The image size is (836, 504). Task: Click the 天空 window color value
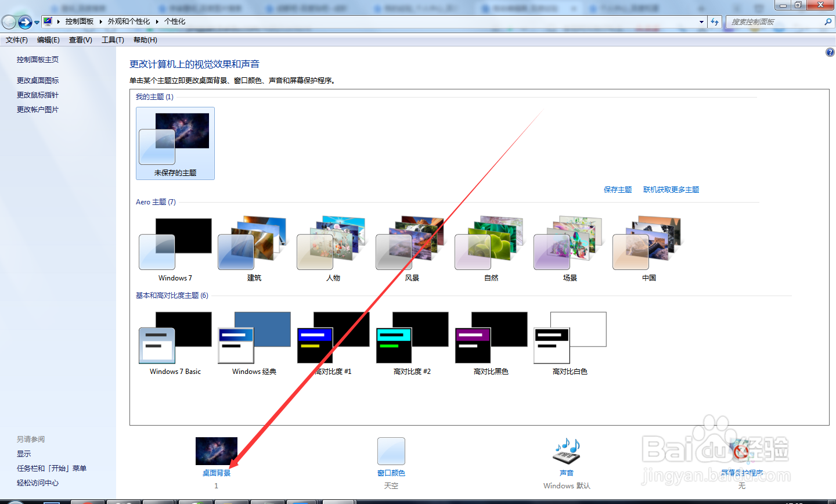click(391, 486)
